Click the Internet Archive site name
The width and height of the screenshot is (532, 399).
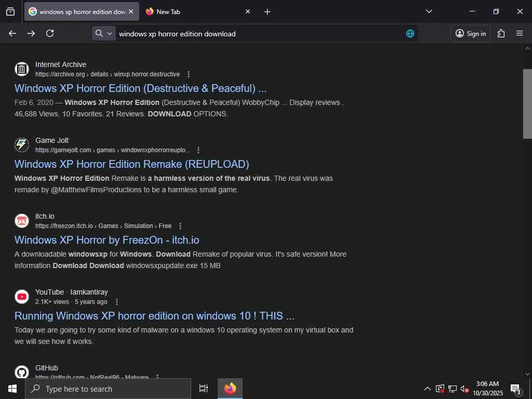pos(61,64)
